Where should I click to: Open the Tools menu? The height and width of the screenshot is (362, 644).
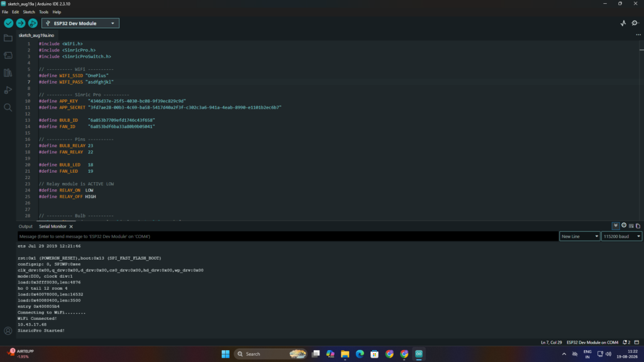point(43,12)
